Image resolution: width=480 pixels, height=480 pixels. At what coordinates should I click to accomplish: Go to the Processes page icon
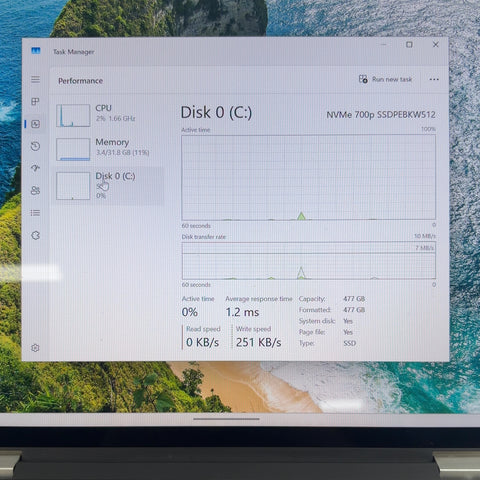pos(35,101)
